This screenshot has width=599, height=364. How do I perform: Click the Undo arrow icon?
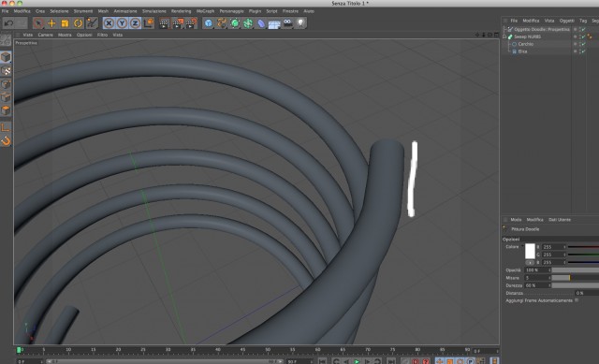coord(8,23)
